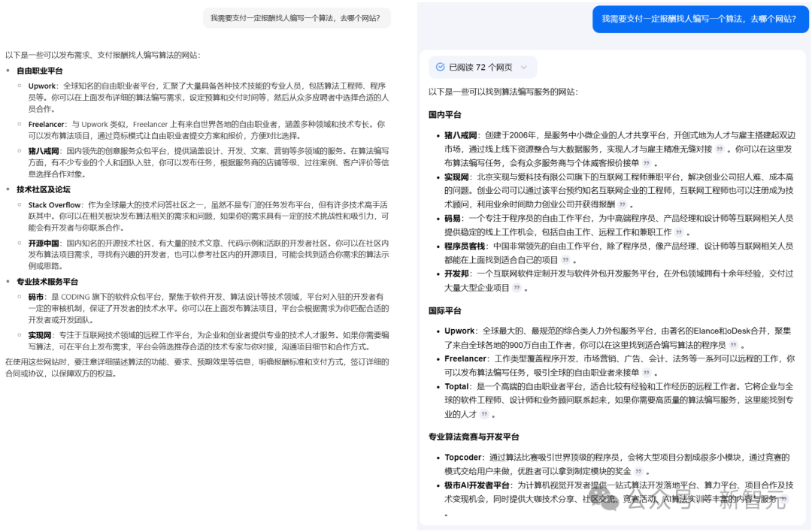Click bold 实现网 under 专业技术服务平台
The height and width of the screenshot is (532, 812).
[x=39, y=335]
